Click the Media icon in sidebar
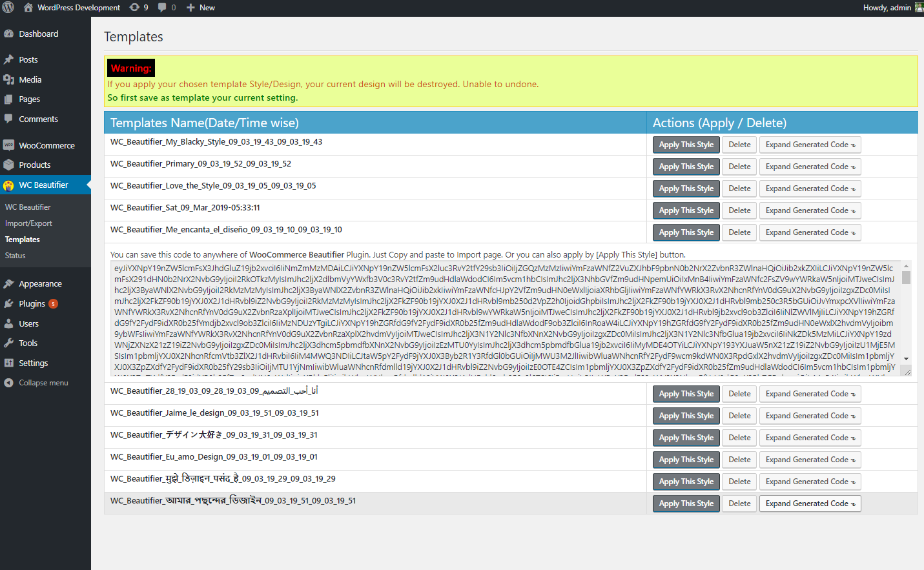 coord(8,79)
